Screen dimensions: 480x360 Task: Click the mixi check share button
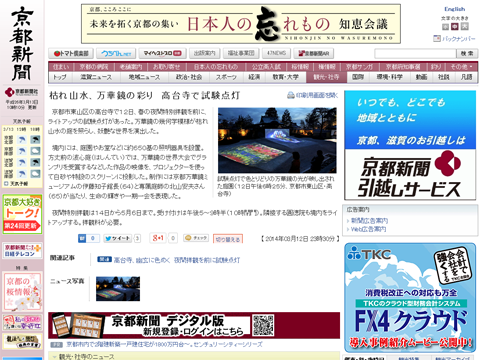[196, 238]
